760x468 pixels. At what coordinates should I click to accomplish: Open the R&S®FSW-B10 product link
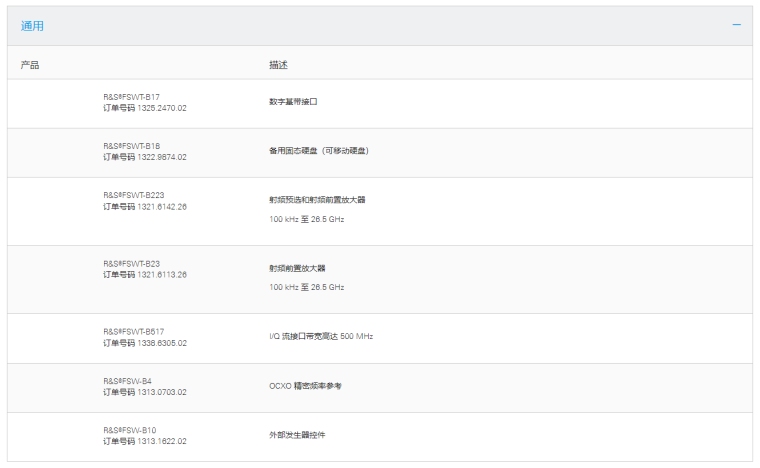pos(130,430)
